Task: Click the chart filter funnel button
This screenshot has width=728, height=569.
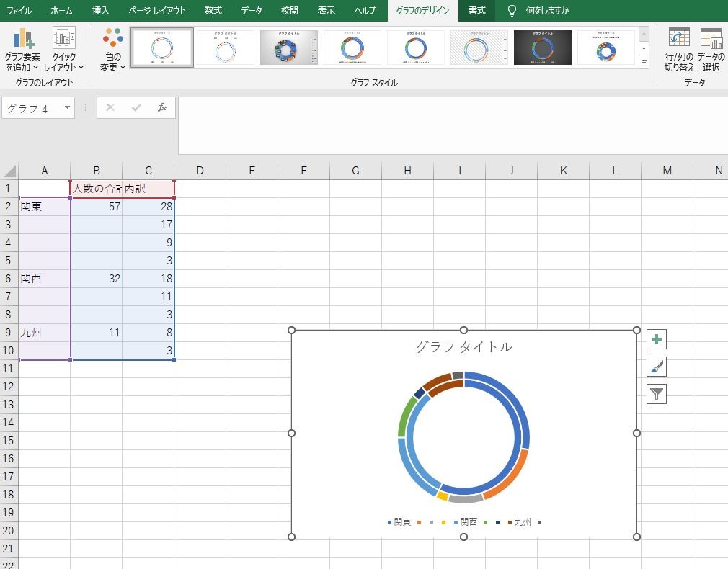Action: coord(657,394)
